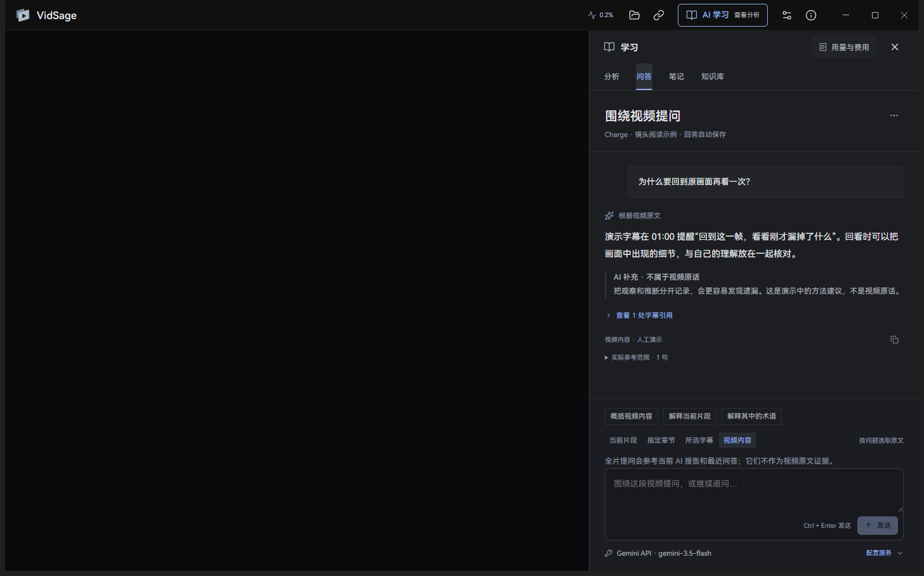The width and height of the screenshot is (924, 576).
Task: Click the resize grip of the question box
Action: [899, 508]
